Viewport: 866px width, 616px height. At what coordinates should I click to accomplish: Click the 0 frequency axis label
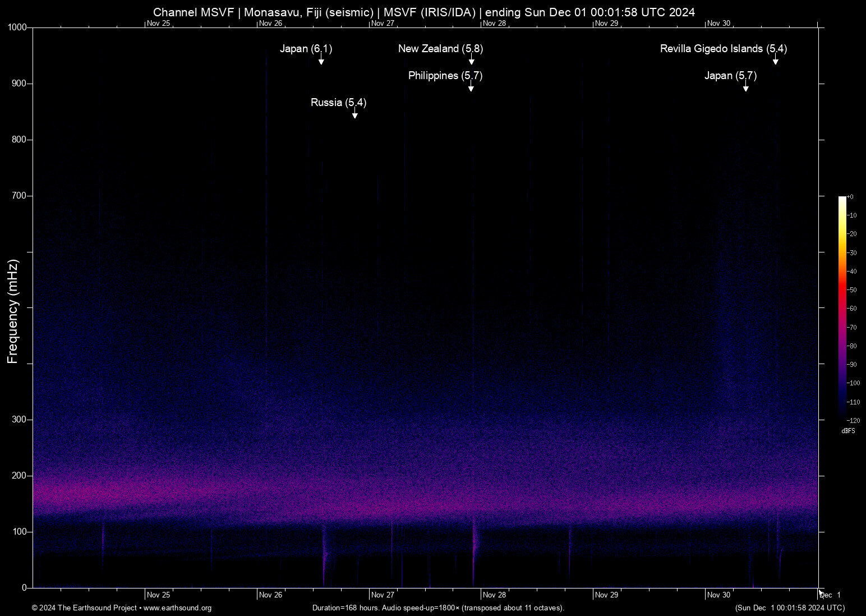(24, 588)
